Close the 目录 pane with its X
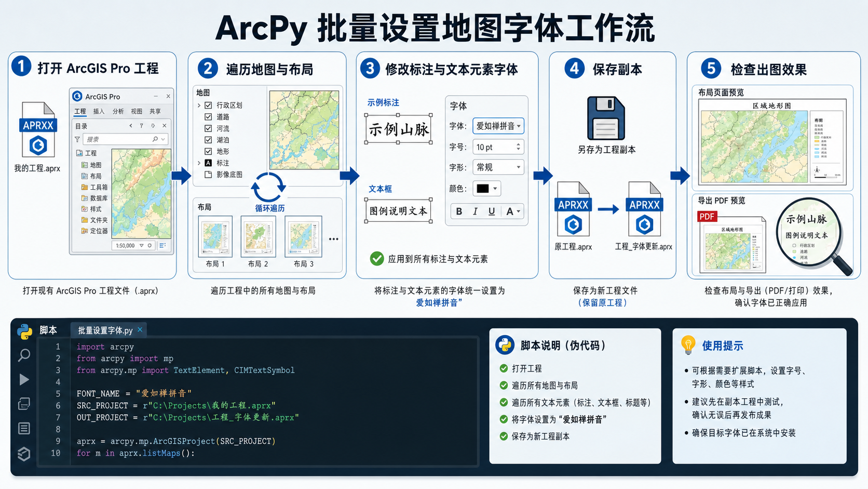This screenshot has height=489, width=868. point(164,126)
